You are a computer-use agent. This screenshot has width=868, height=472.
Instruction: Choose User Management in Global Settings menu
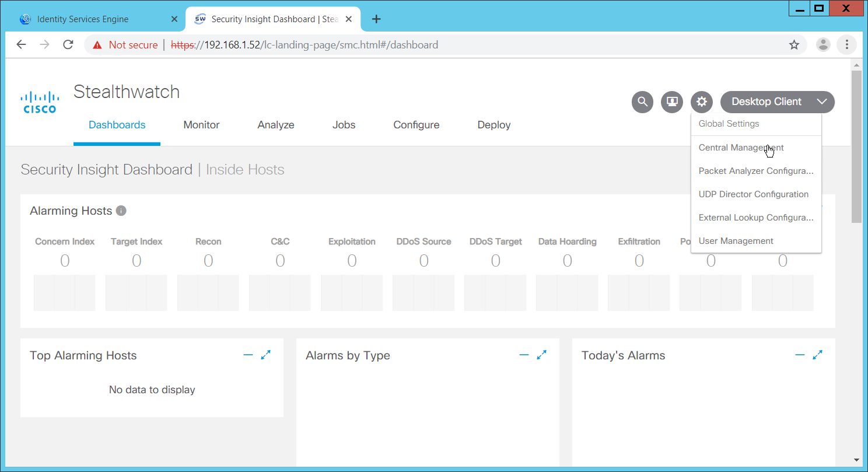(736, 241)
